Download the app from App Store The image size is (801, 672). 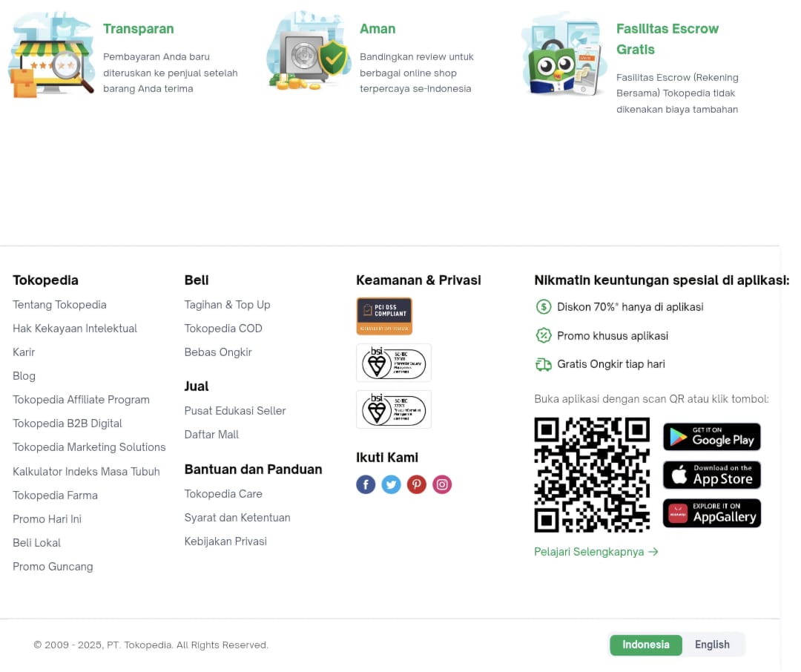coord(711,475)
